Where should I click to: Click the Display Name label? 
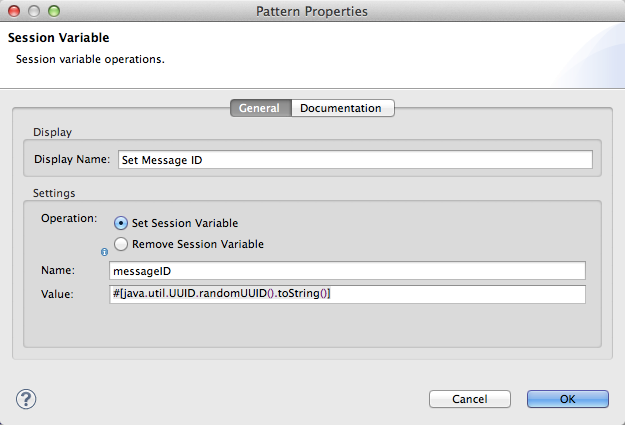pyautogui.click(x=71, y=159)
